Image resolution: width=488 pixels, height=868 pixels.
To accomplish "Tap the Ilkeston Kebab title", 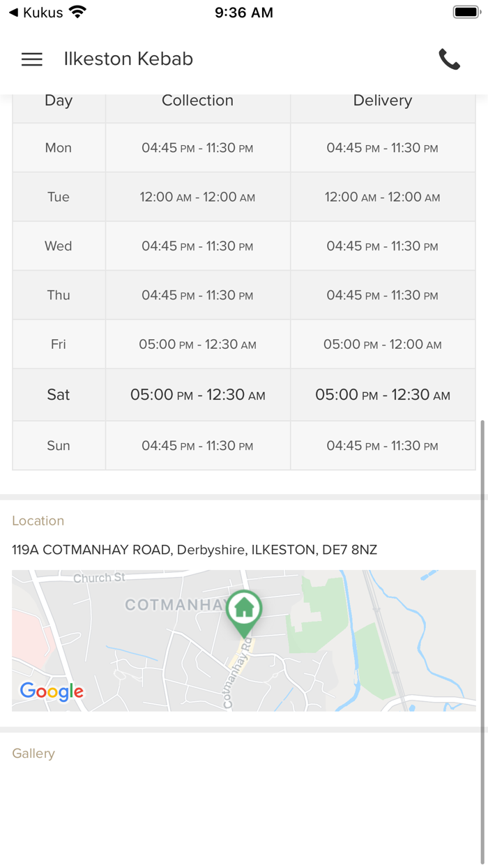I will pyautogui.click(x=128, y=59).
